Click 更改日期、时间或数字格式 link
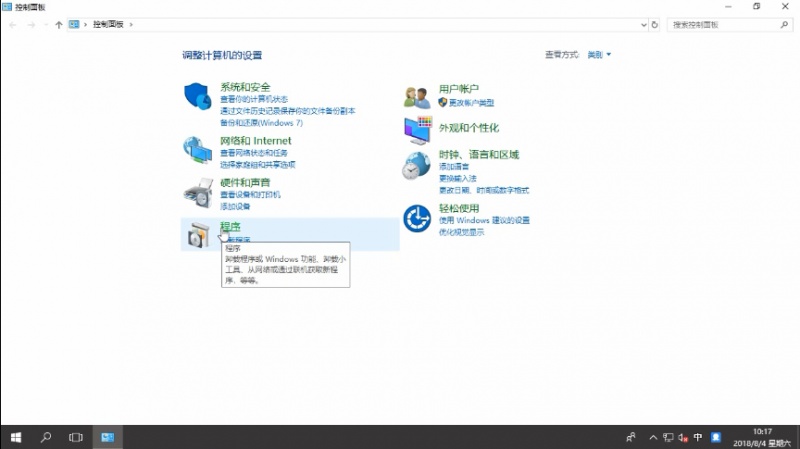 pyautogui.click(x=484, y=190)
